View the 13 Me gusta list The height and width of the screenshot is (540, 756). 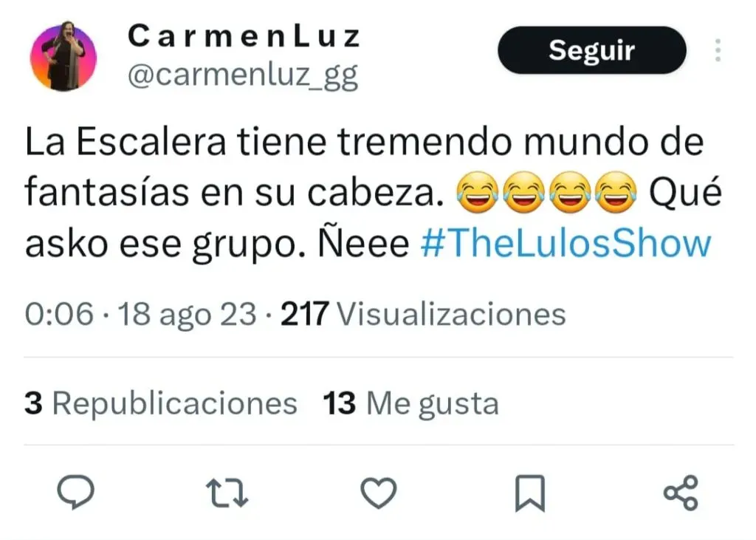(410, 403)
